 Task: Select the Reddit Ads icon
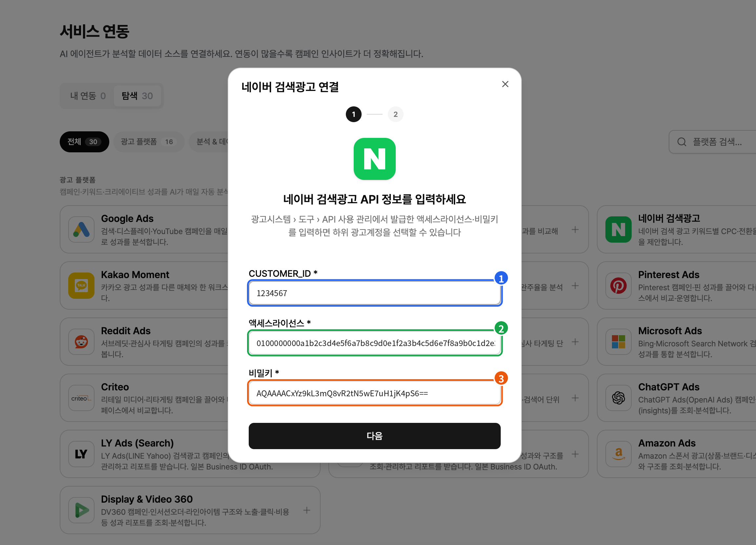pos(81,341)
